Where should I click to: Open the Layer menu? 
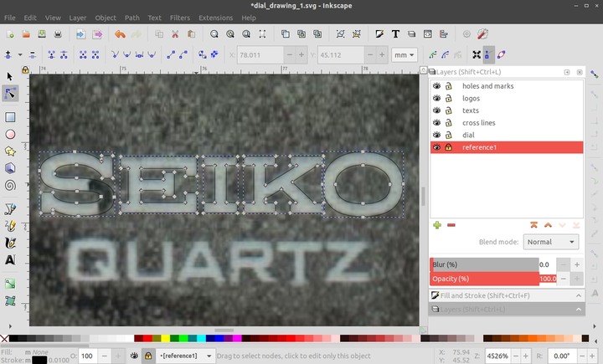click(78, 18)
